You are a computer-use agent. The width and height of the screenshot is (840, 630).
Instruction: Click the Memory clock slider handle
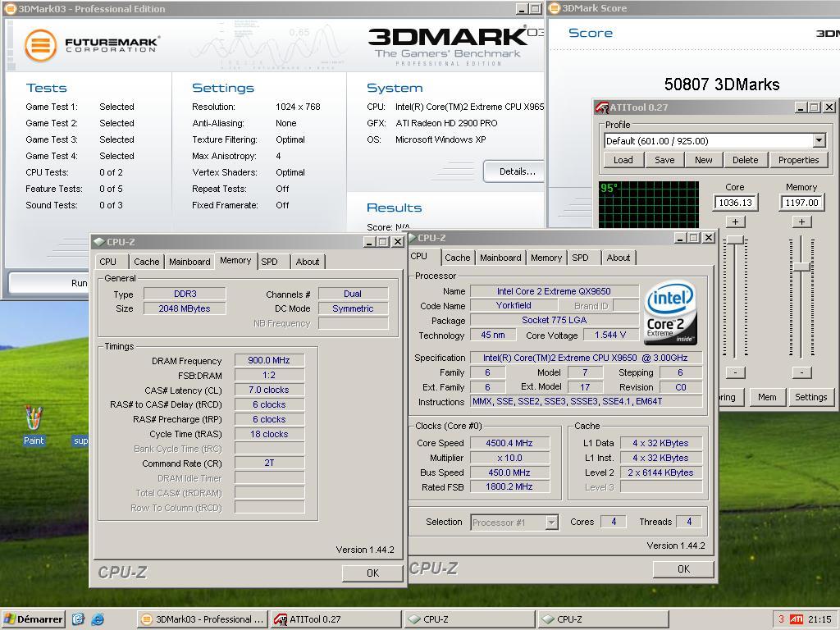click(801, 267)
